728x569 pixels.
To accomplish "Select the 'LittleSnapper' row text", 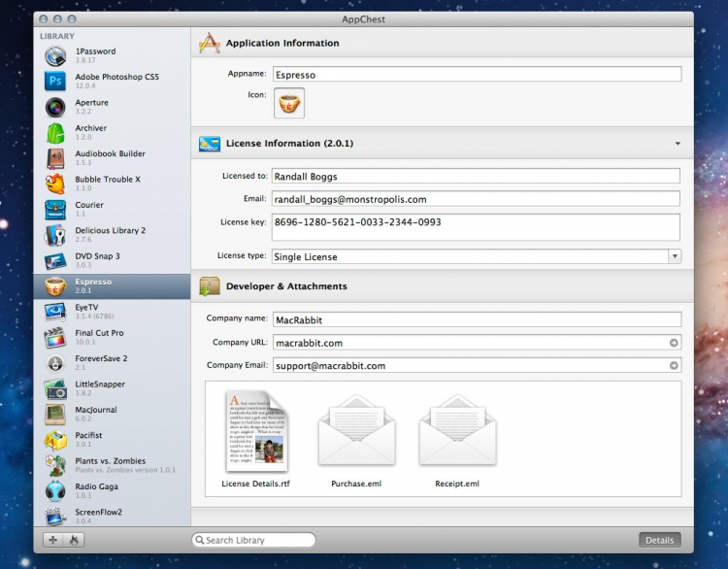I will (x=100, y=385).
